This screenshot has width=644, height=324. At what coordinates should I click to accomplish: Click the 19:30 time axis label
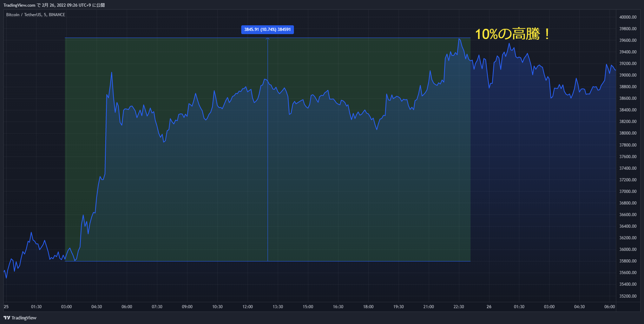[x=399, y=307]
